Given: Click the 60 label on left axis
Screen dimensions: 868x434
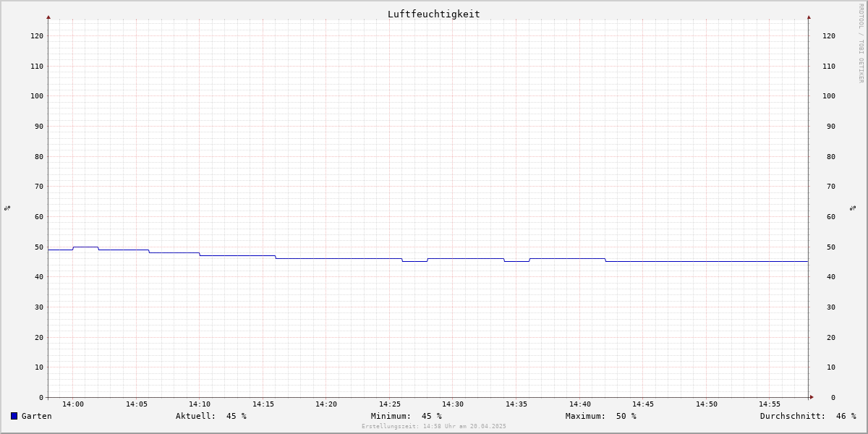Looking at the screenshot, I should (39, 217).
